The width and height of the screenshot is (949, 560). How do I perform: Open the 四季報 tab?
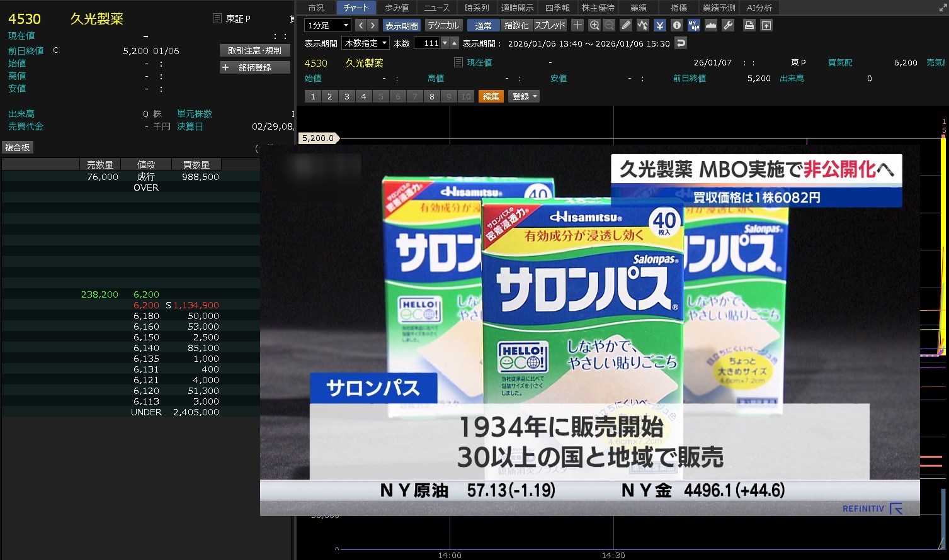click(x=557, y=8)
